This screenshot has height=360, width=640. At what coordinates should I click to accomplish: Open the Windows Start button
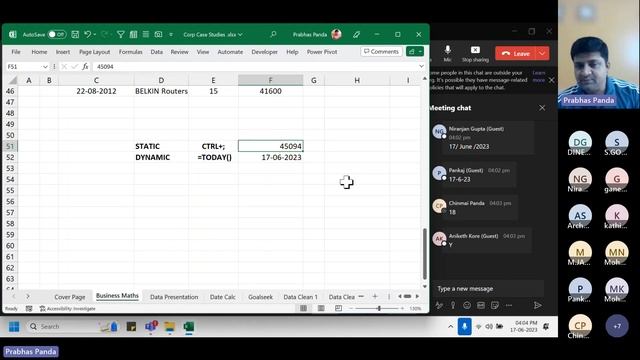point(14,327)
